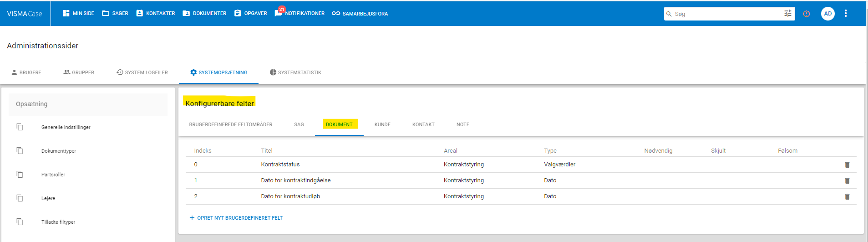Switch to Systemstatistik tab

tap(295, 72)
